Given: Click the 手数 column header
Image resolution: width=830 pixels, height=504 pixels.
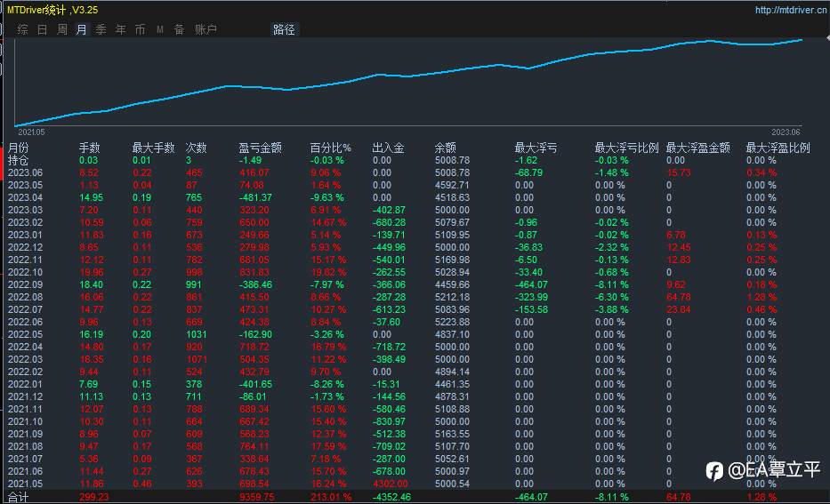Looking at the screenshot, I should coord(90,148).
